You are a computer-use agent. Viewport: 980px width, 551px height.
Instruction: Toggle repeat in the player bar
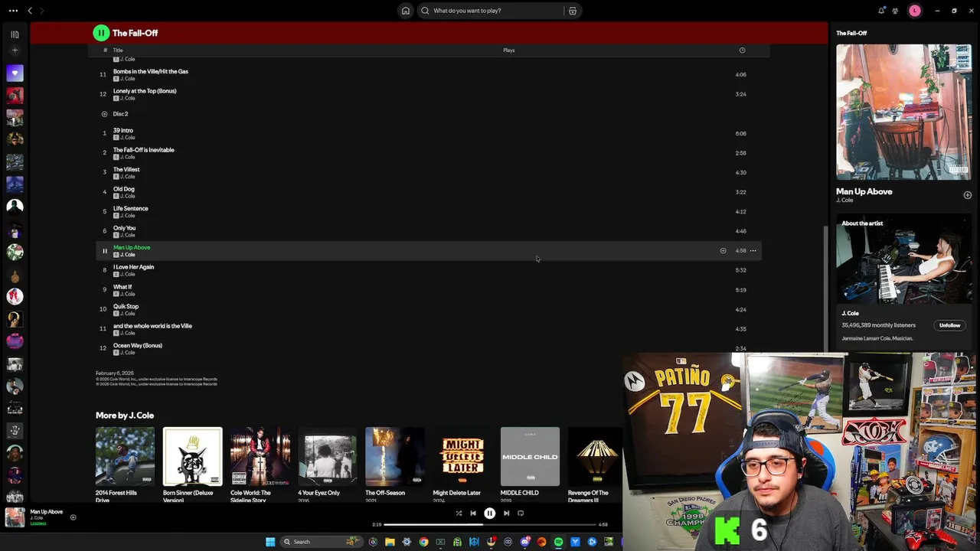click(521, 514)
